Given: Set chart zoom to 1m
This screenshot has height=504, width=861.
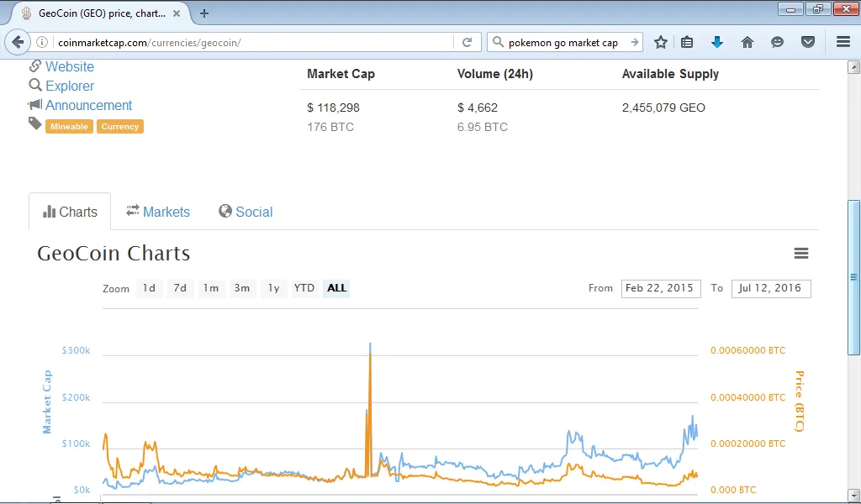Looking at the screenshot, I should (211, 288).
